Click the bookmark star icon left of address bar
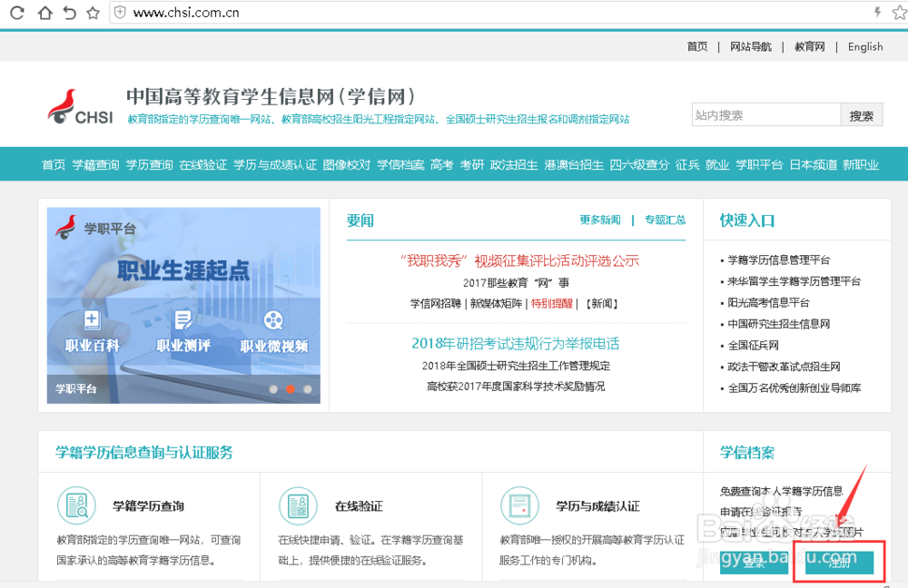The height and width of the screenshot is (588, 908). pyautogui.click(x=93, y=12)
